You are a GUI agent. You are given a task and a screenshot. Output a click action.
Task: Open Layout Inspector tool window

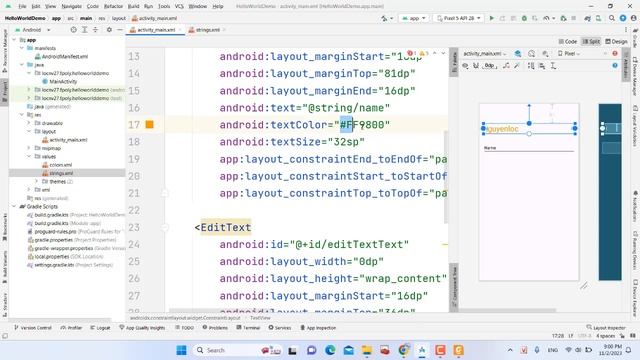pos(606,328)
